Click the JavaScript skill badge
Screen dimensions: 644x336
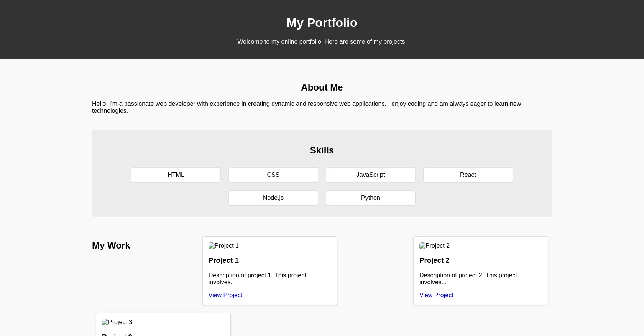point(370,175)
